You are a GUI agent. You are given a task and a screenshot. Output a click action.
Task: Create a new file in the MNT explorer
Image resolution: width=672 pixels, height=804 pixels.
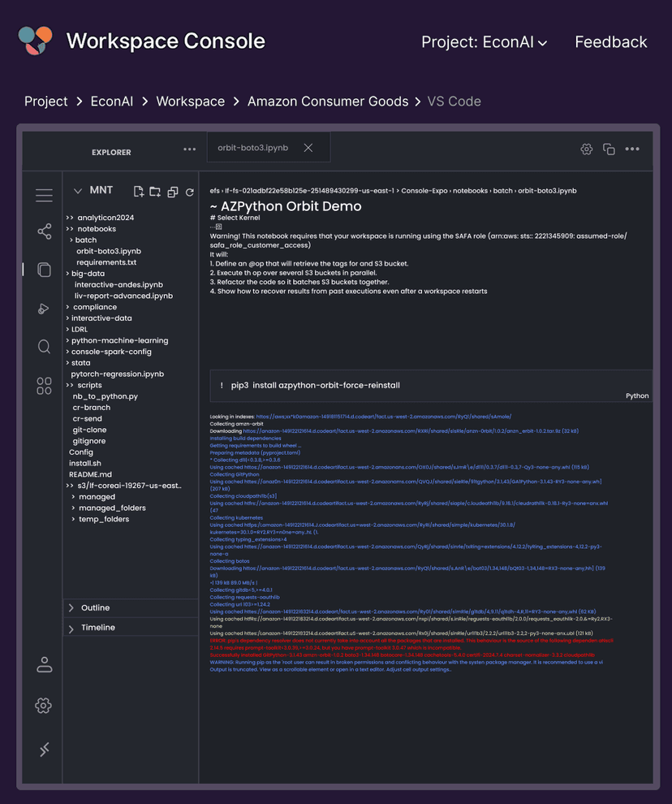click(x=137, y=191)
